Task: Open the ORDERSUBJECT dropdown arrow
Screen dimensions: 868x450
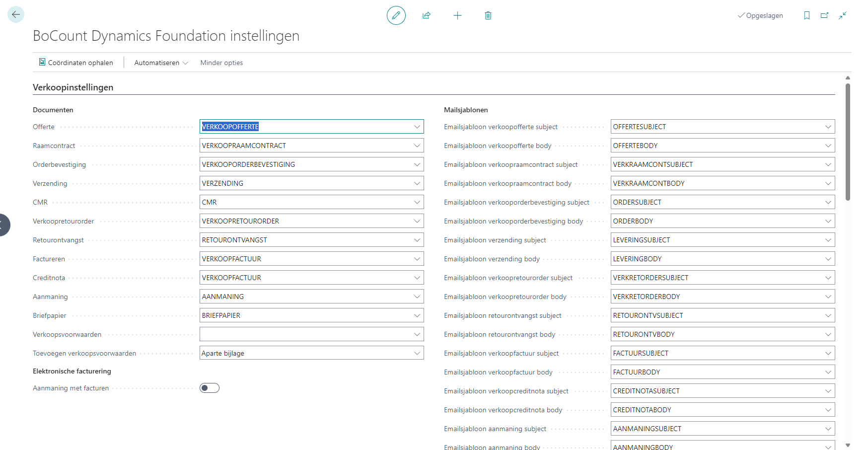Action: click(x=828, y=202)
